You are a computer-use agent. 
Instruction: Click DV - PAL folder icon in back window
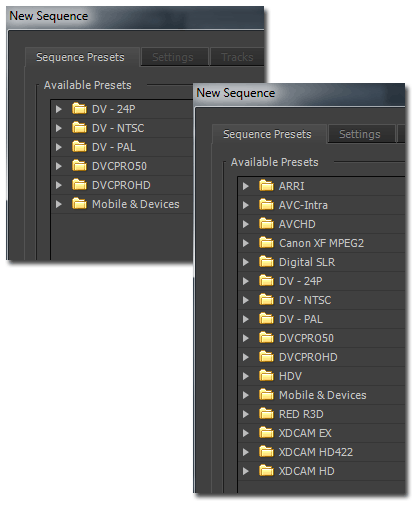tap(79, 146)
